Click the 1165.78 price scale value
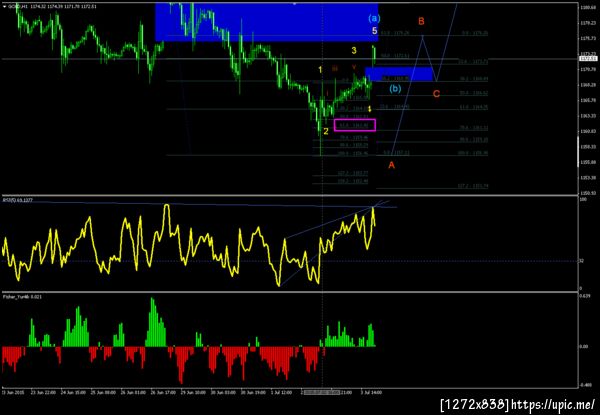 click(586, 100)
